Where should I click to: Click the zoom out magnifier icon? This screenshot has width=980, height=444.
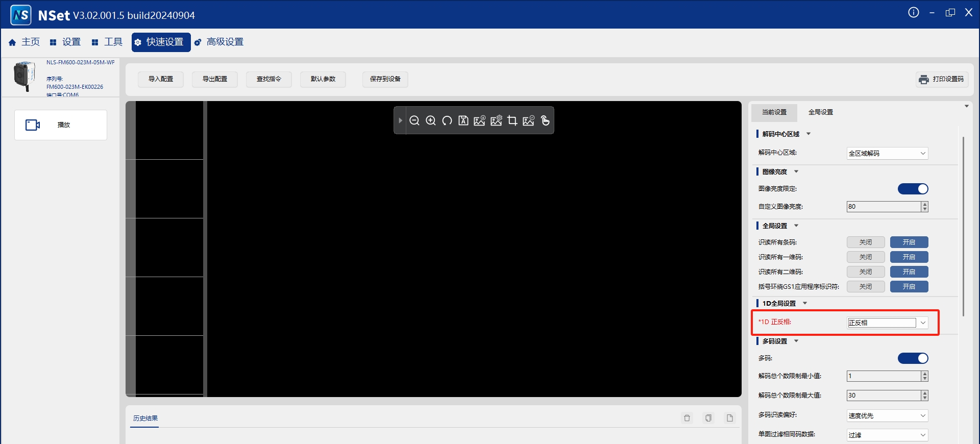[414, 120]
